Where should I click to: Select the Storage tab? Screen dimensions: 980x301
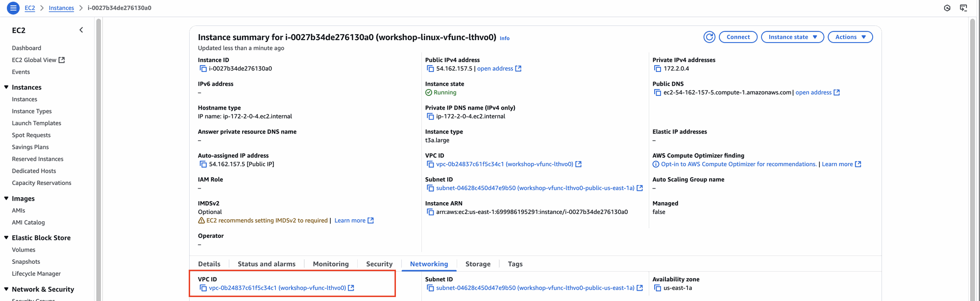click(478, 264)
